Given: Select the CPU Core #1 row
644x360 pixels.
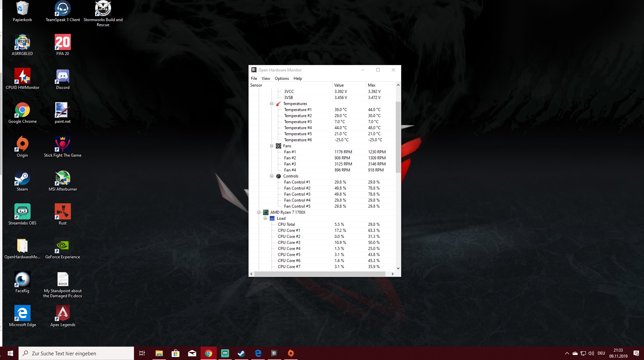Looking at the screenshot, I should tap(322, 230).
